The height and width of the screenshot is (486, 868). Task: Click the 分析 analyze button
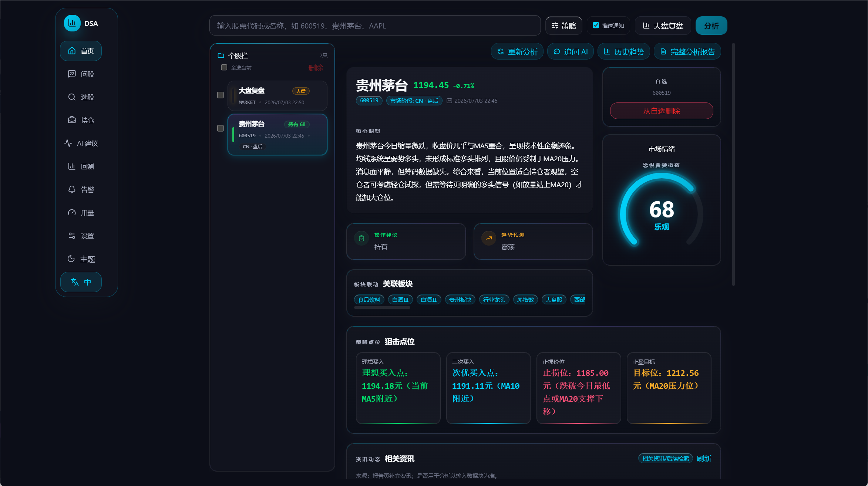(711, 26)
